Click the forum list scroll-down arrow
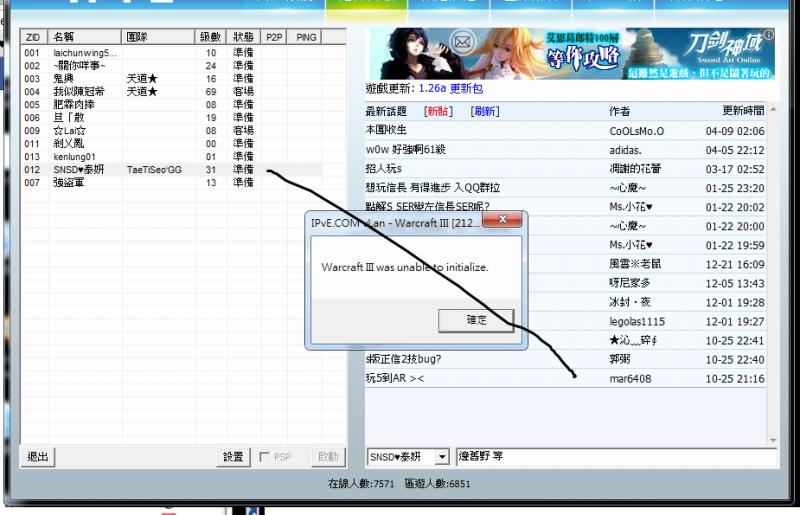800x515 pixels. click(773, 440)
